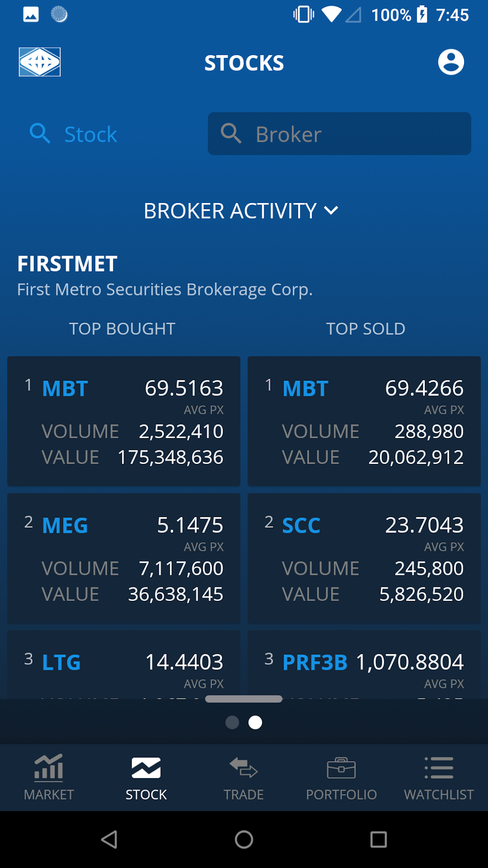
Task: Click the chevron next to Broker Activity
Action: [331, 211]
